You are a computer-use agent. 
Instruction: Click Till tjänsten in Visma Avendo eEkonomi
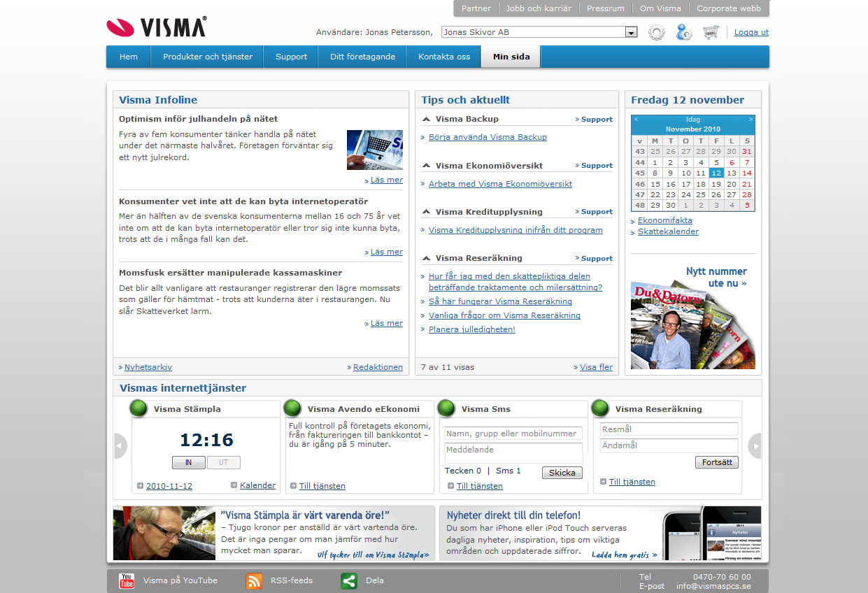tap(322, 486)
